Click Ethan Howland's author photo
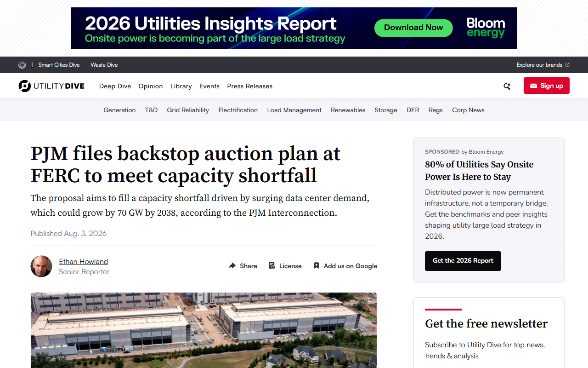The height and width of the screenshot is (368, 588). (41, 266)
